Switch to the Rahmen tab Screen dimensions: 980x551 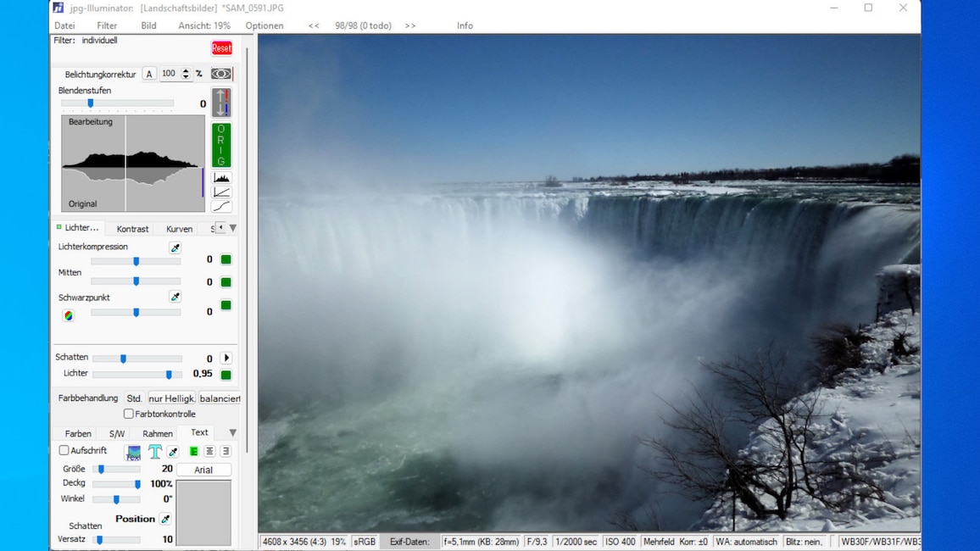pyautogui.click(x=158, y=433)
